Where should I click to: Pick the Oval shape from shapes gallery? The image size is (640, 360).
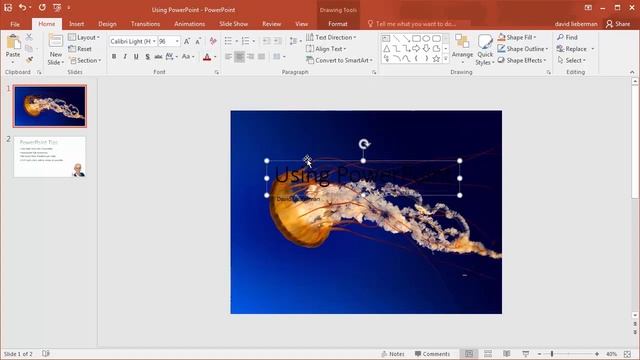click(x=426, y=38)
